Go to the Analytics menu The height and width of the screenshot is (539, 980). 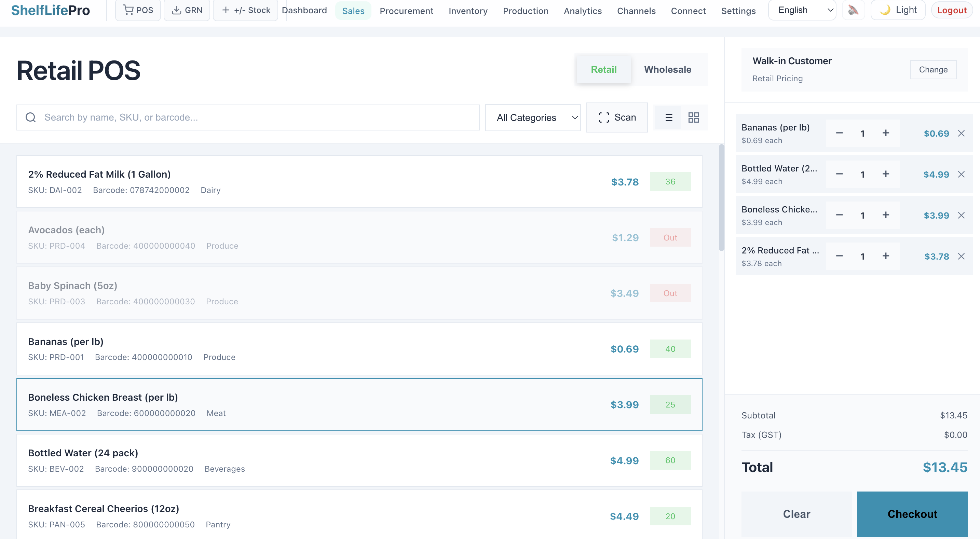(x=583, y=11)
